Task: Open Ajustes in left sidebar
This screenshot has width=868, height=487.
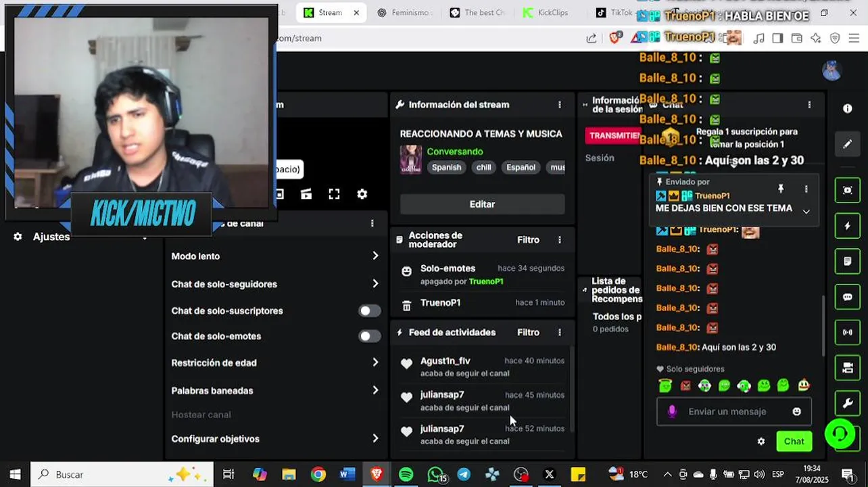Action: 51,237
